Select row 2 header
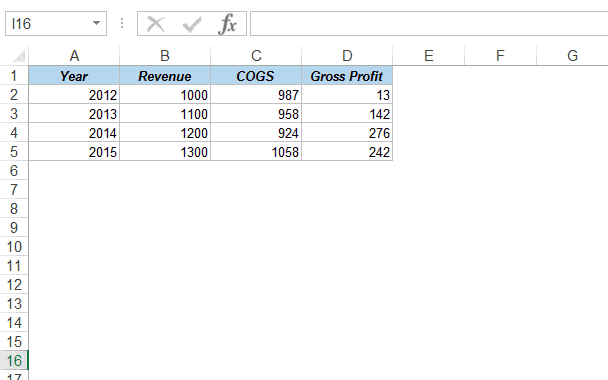The height and width of the screenshot is (380, 608). [14, 95]
